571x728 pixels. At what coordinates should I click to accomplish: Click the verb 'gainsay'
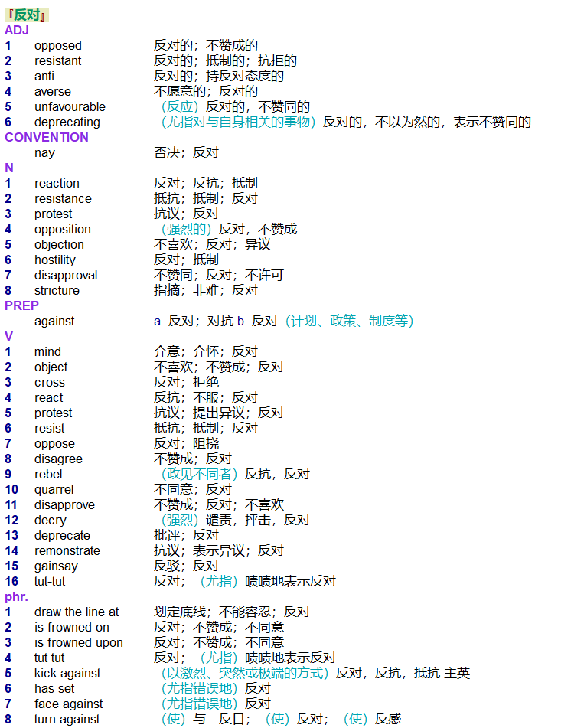coord(56,566)
